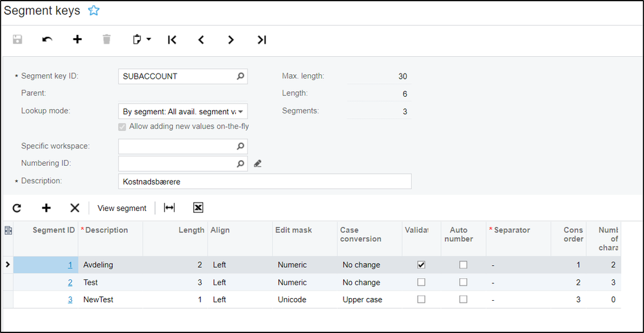Click the View segment button
The width and height of the screenshot is (644, 333).
coord(122,208)
